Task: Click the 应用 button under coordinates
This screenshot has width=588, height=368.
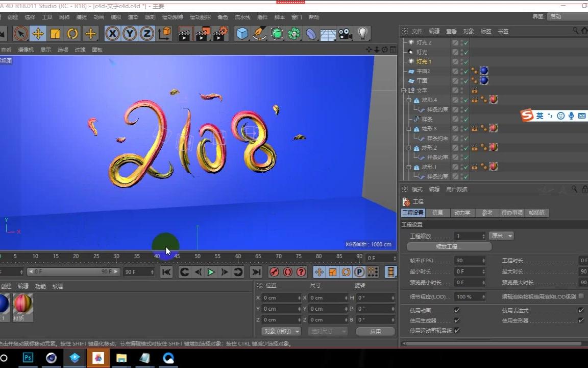Action: tap(375, 331)
